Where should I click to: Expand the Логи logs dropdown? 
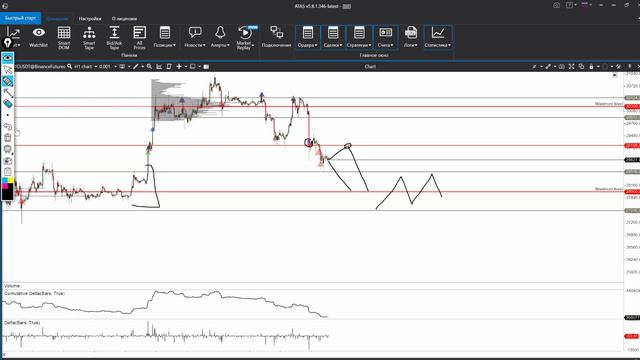coord(411,38)
